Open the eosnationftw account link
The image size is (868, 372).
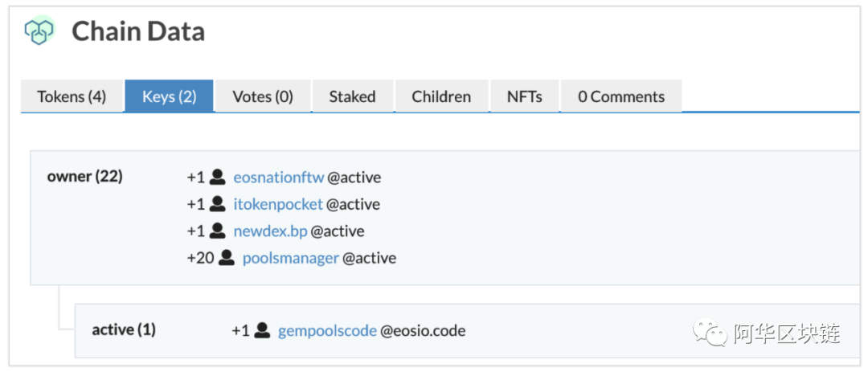click(x=278, y=178)
